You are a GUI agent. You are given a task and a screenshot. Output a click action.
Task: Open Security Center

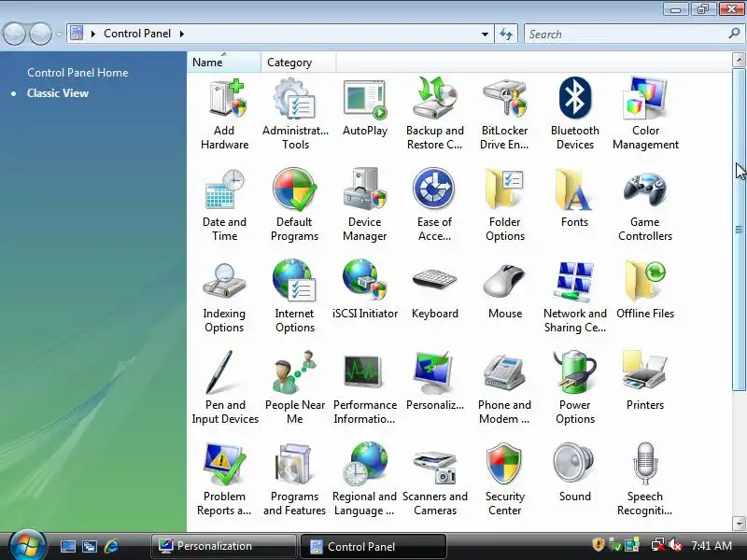[x=505, y=480]
